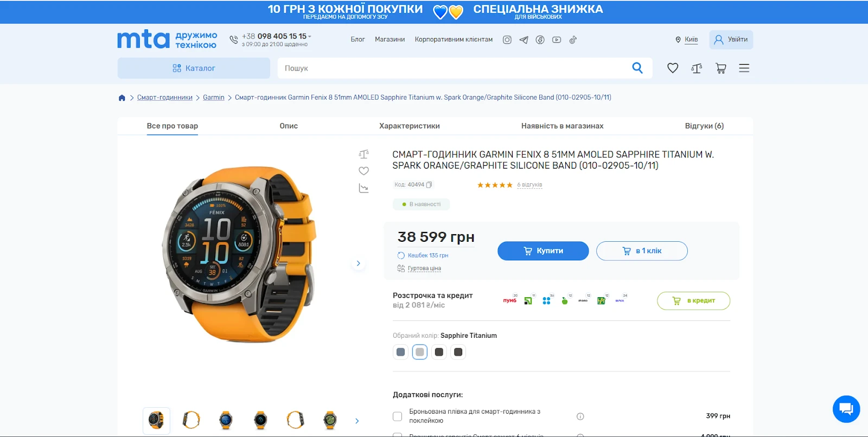This screenshot has height=437, width=868.
Task: Open the YouTube social icon
Action: [x=557, y=40]
